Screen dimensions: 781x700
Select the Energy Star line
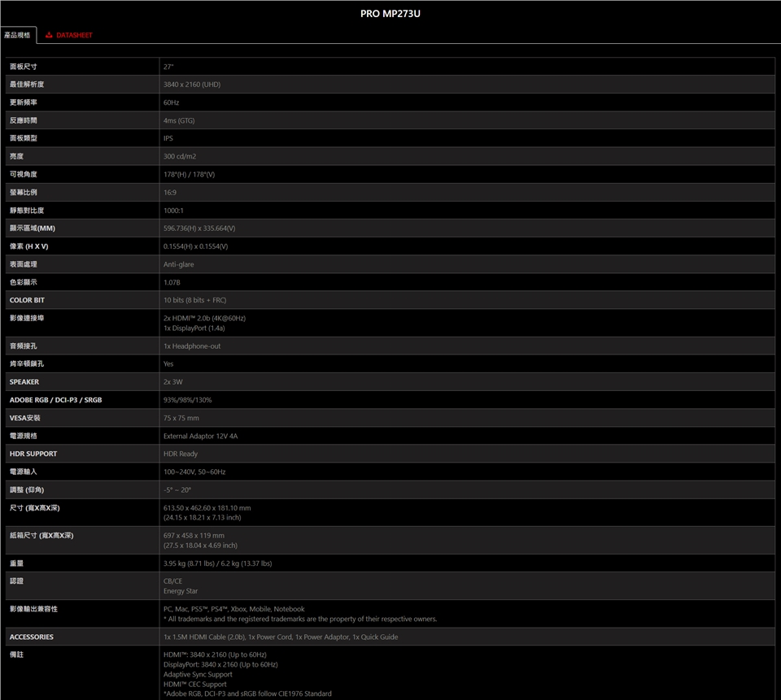pos(181,591)
